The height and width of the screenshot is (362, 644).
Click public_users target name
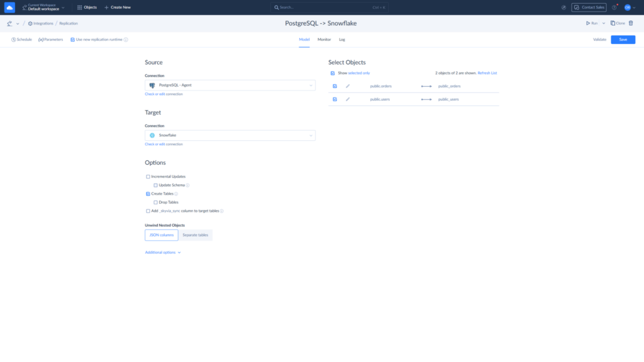tap(448, 99)
